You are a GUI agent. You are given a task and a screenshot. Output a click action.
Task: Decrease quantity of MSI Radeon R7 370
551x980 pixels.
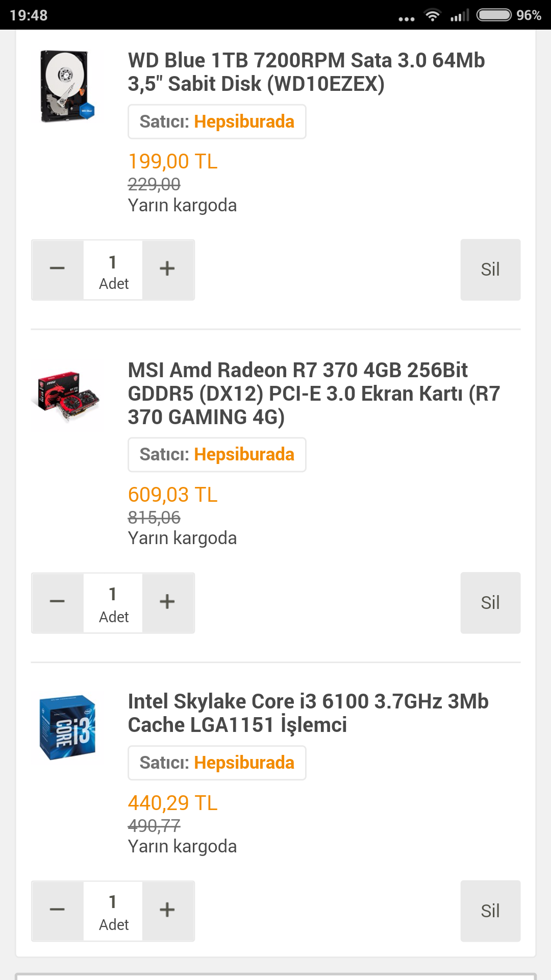tap(58, 603)
